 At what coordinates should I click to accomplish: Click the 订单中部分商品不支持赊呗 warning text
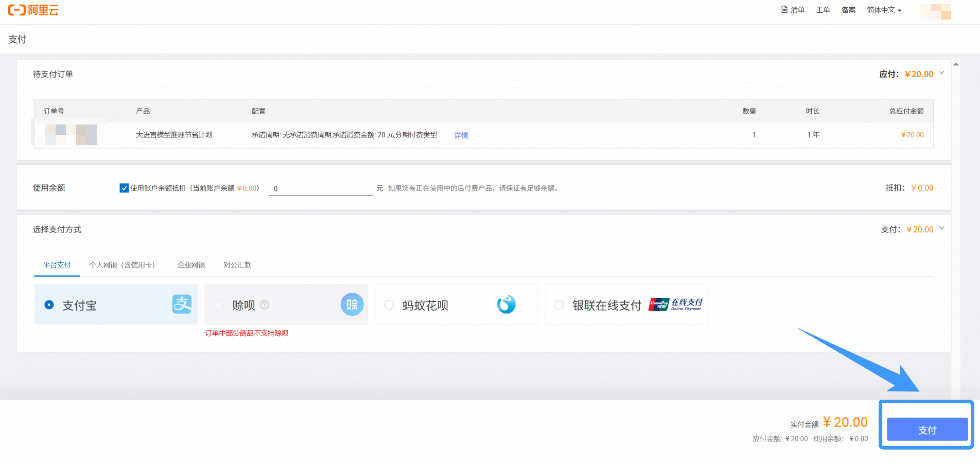pos(247,333)
